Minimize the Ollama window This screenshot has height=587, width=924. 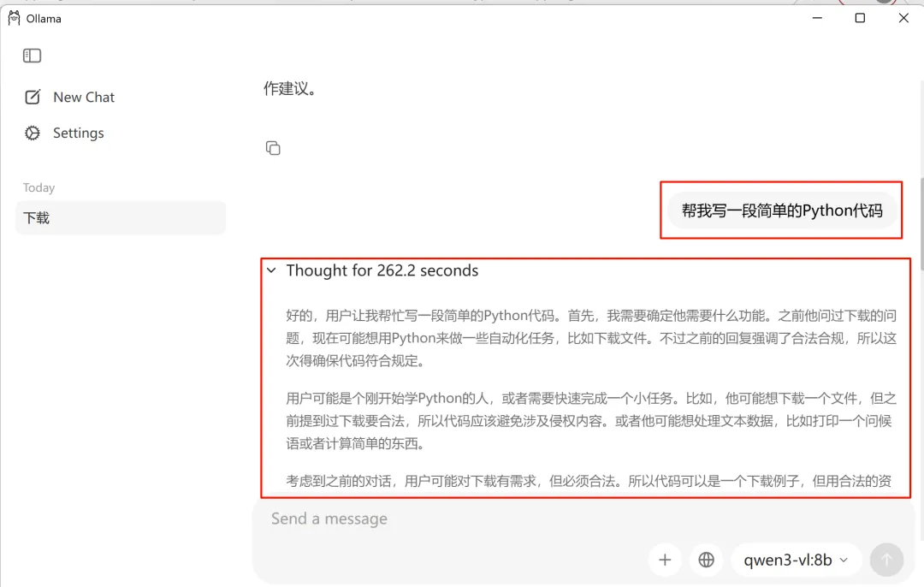(x=817, y=18)
